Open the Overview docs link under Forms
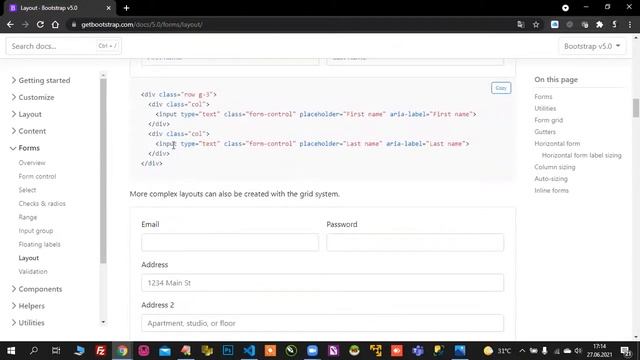Viewport: 640px width, 360px height. [x=32, y=163]
